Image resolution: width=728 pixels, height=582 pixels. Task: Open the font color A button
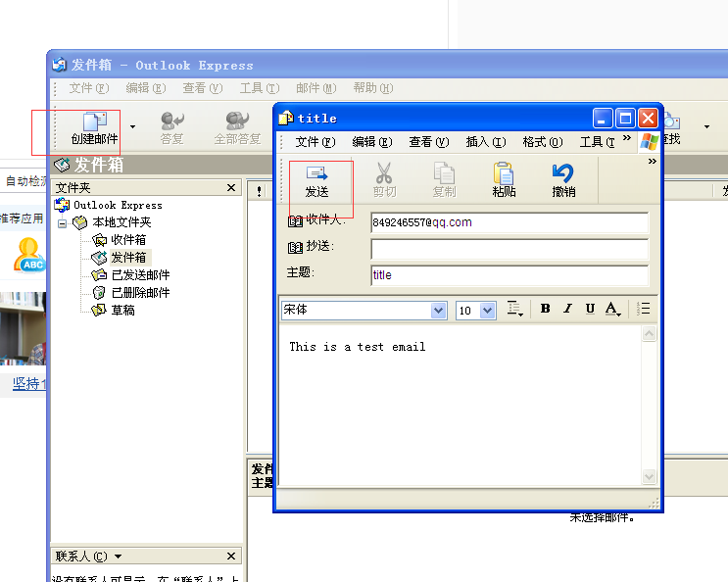point(612,309)
